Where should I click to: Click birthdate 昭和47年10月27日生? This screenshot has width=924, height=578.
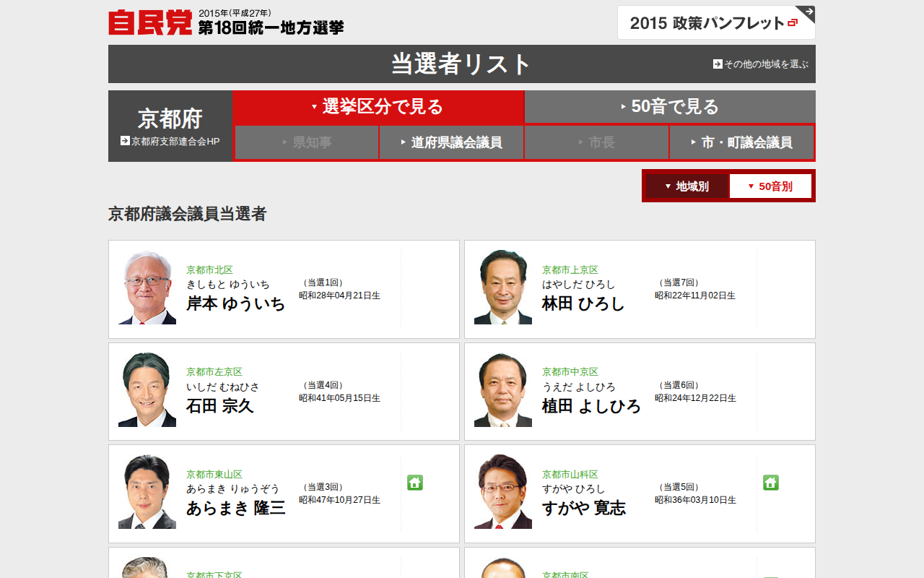339,500
